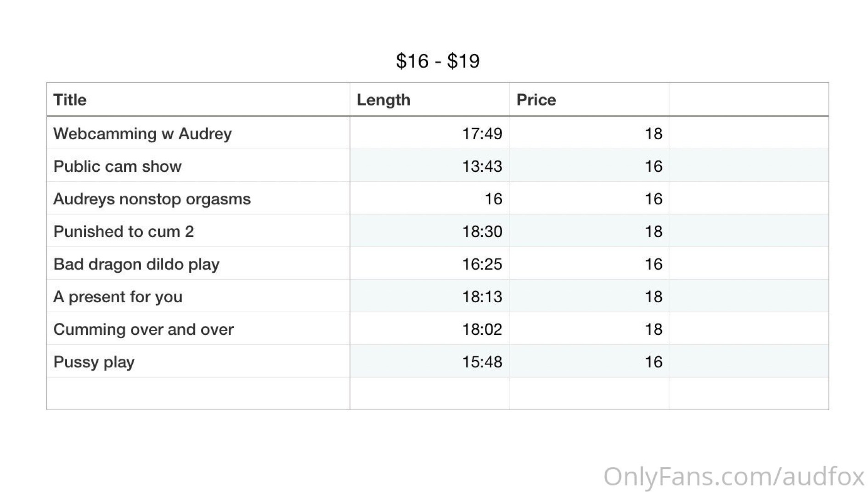Click the 18:30 length cell
868x496 pixels.
pyautogui.click(x=482, y=231)
